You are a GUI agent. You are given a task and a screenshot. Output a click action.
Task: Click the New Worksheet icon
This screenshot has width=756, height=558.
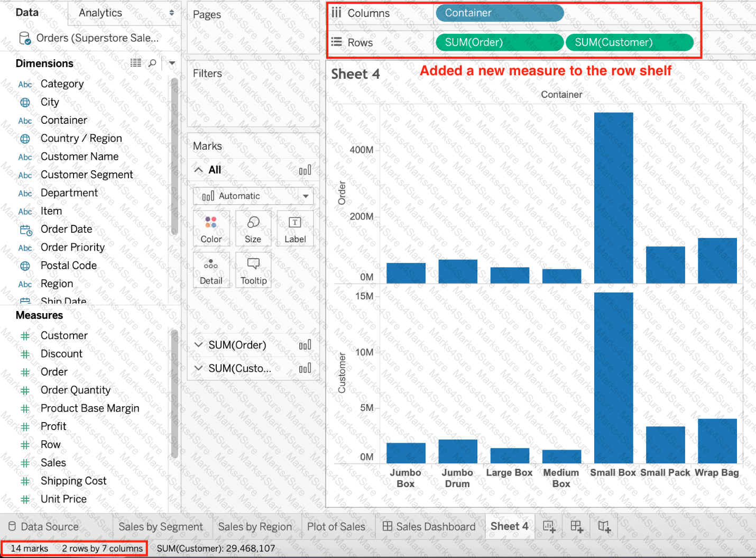pyautogui.click(x=549, y=526)
